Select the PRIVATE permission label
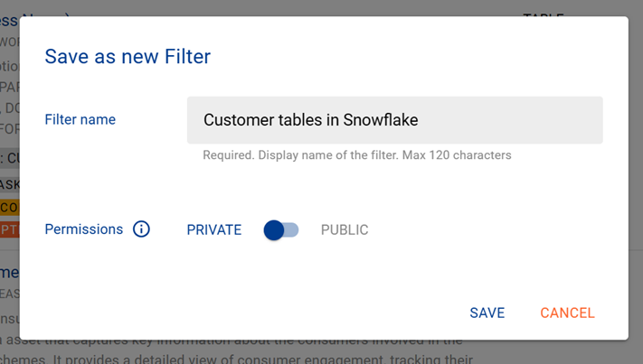Screen dimensions: 643x364 (x=214, y=230)
